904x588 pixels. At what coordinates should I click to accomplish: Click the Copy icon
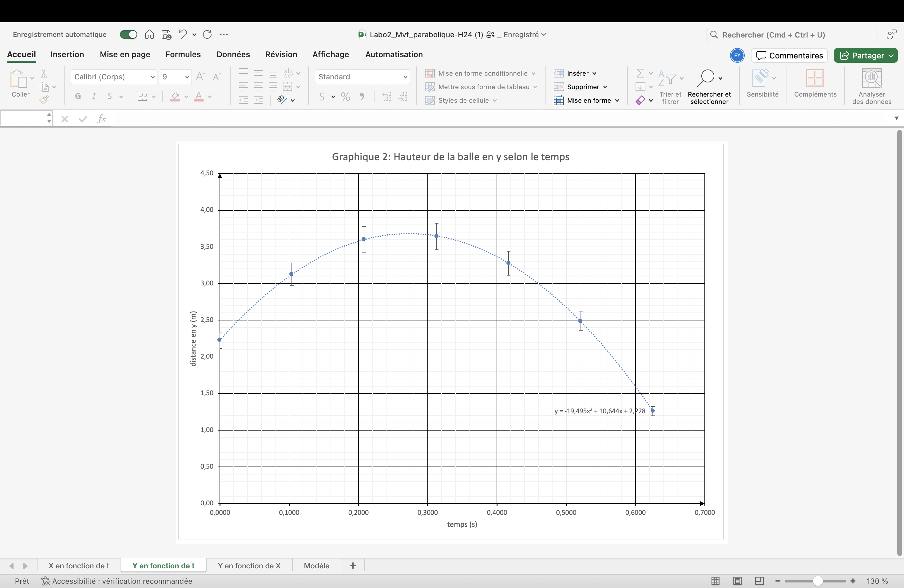click(x=44, y=87)
